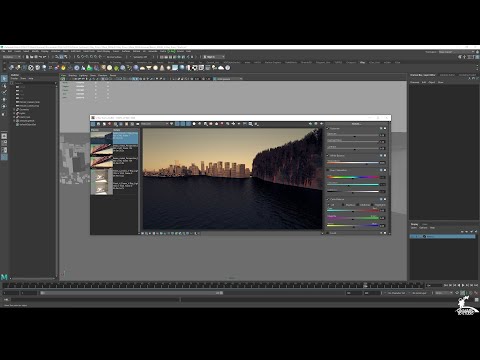Switch to the Modeling Toolkit tab

point(467,75)
